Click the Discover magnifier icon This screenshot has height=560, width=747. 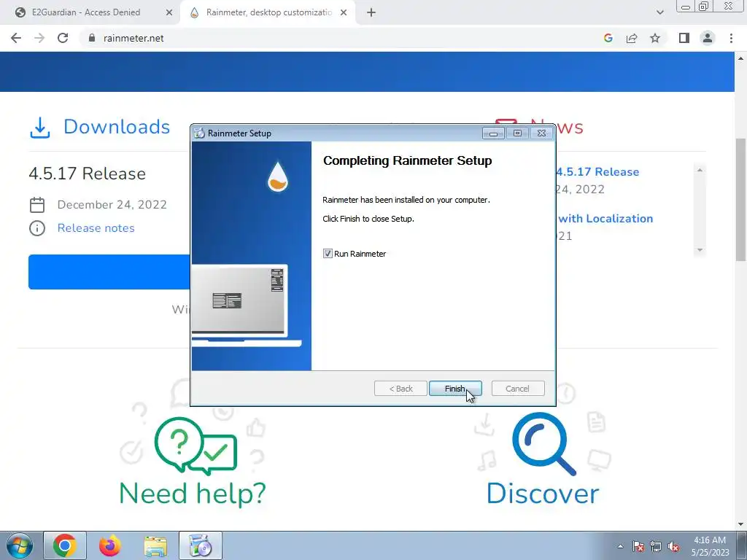pos(544,444)
